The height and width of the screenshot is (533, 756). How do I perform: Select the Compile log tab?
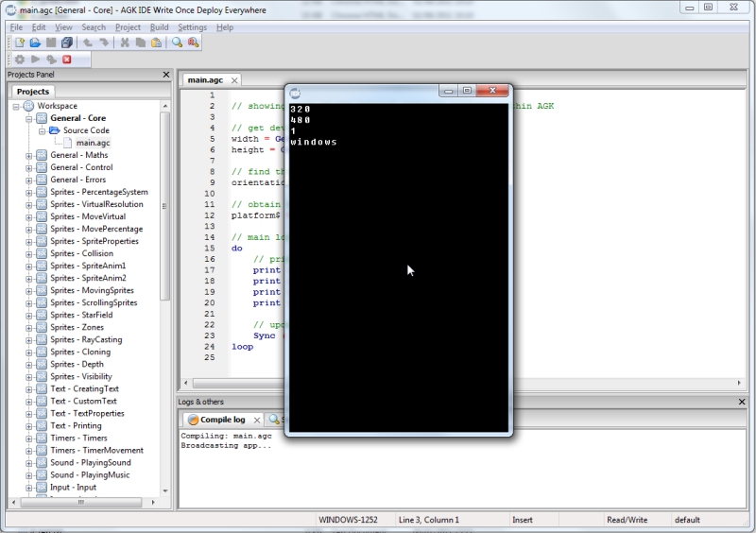[222, 420]
